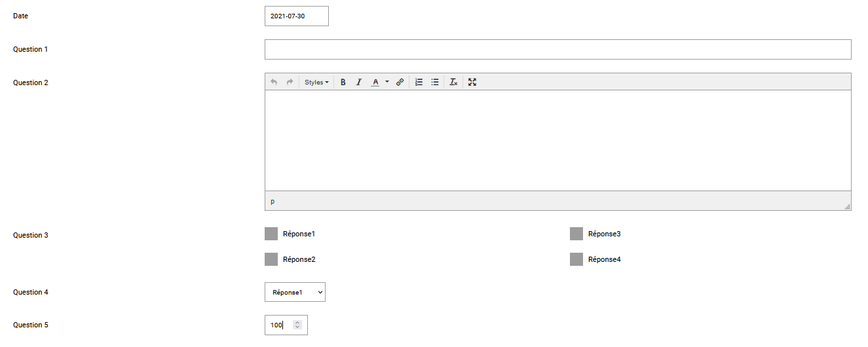Switch the editor to fullscreen mode

(472, 82)
